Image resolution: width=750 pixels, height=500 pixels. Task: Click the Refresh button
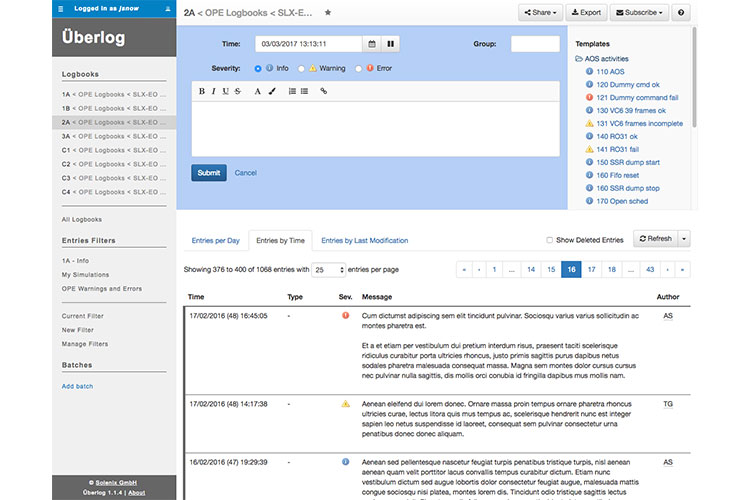tap(655, 238)
